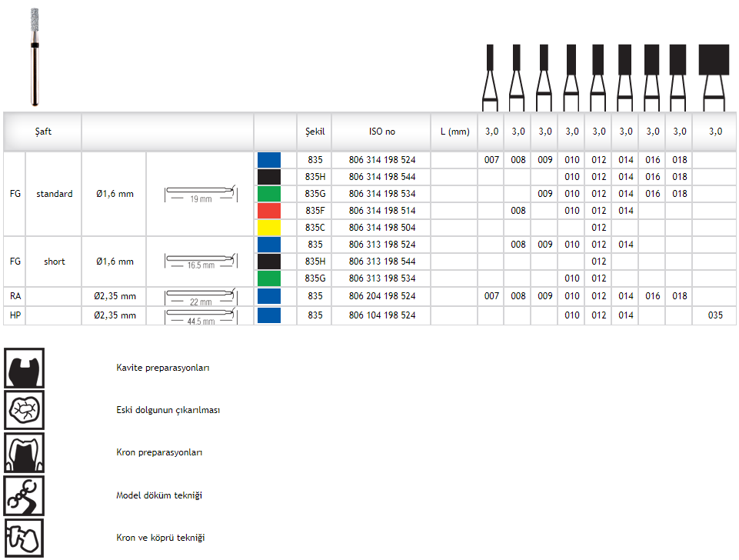The image size is (739, 560).
Task: Select ISO number 806 314 198 514
Action: tap(381, 211)
